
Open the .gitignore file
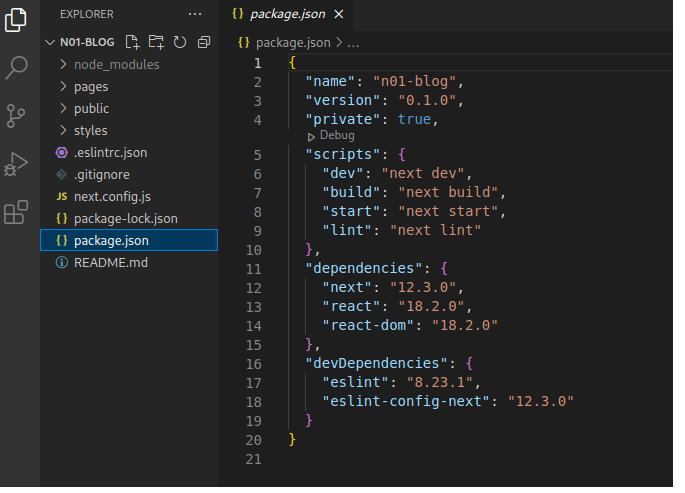click(x=129, y=175)
